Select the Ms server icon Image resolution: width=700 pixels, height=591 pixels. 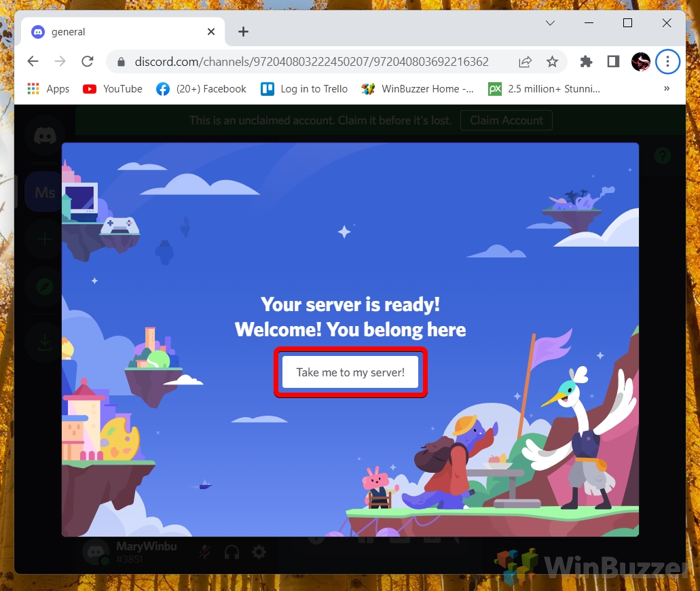pyautogui.click(x=45, y=192)
